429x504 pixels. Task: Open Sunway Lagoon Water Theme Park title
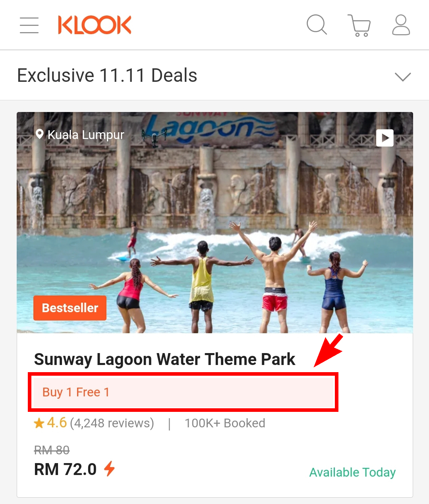point(164,359)
